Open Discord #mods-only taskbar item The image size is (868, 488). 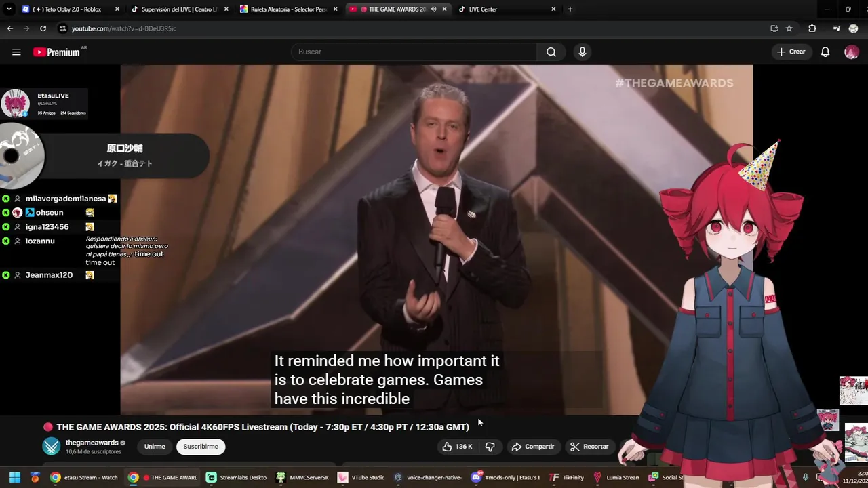[x=506, y=477]
